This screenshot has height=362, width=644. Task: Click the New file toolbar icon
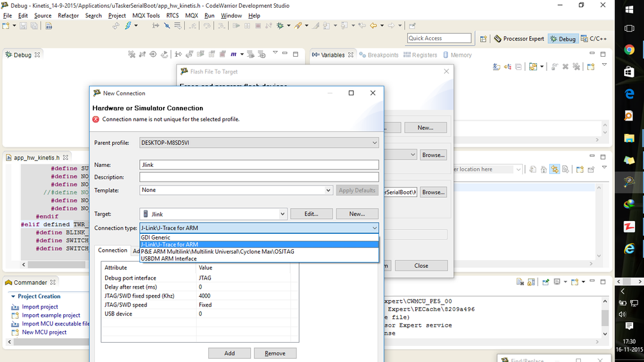pos(6,26)
